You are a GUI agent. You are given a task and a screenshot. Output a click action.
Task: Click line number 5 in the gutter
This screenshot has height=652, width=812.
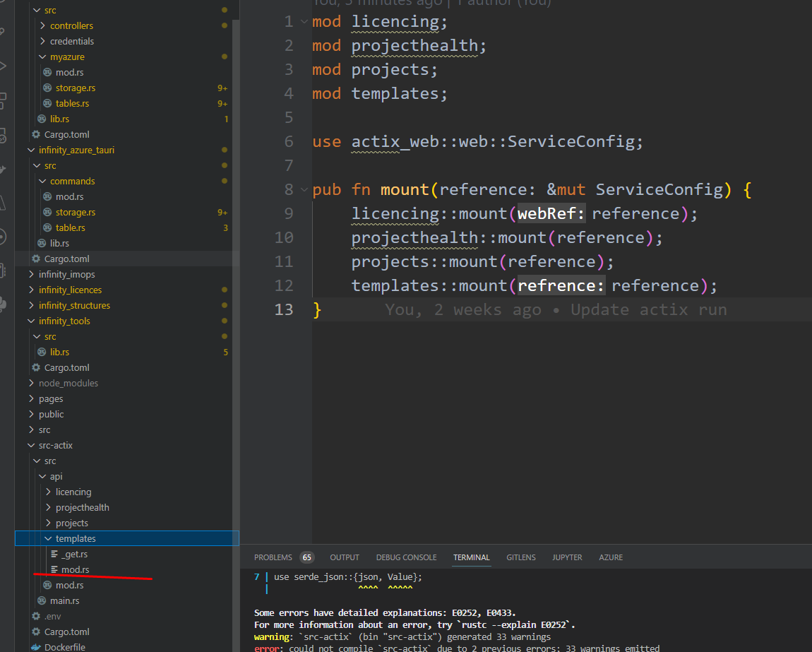[x=289, y=118]
